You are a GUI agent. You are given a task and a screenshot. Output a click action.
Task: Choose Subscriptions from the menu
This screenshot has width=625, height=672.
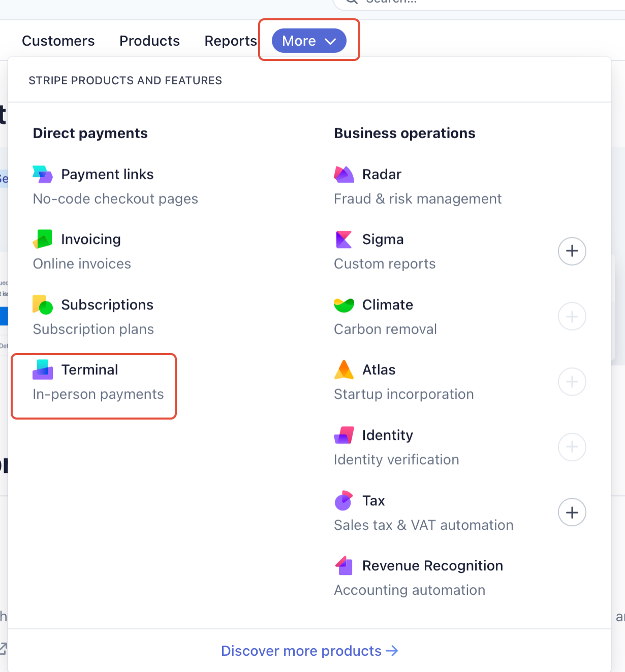(x=107, y=305)
